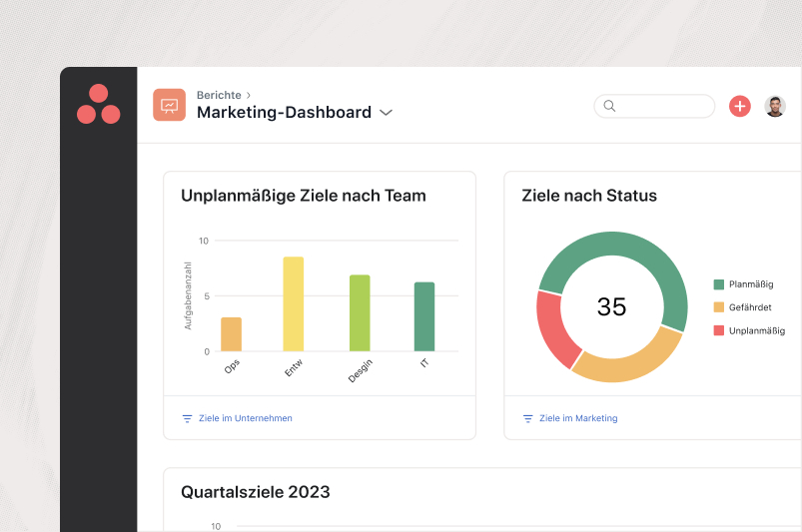Open the Ziele im Marketing filter link
The image size is (802, 532).
pos(578,418)
